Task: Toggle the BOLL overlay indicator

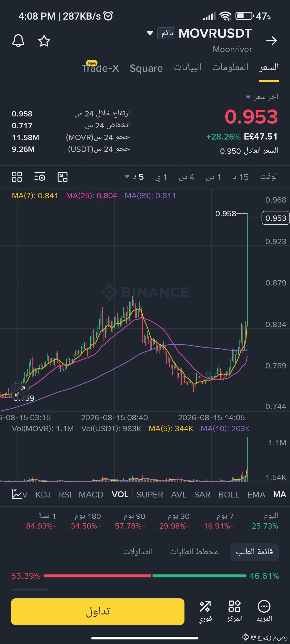Action: click(229, 495)
